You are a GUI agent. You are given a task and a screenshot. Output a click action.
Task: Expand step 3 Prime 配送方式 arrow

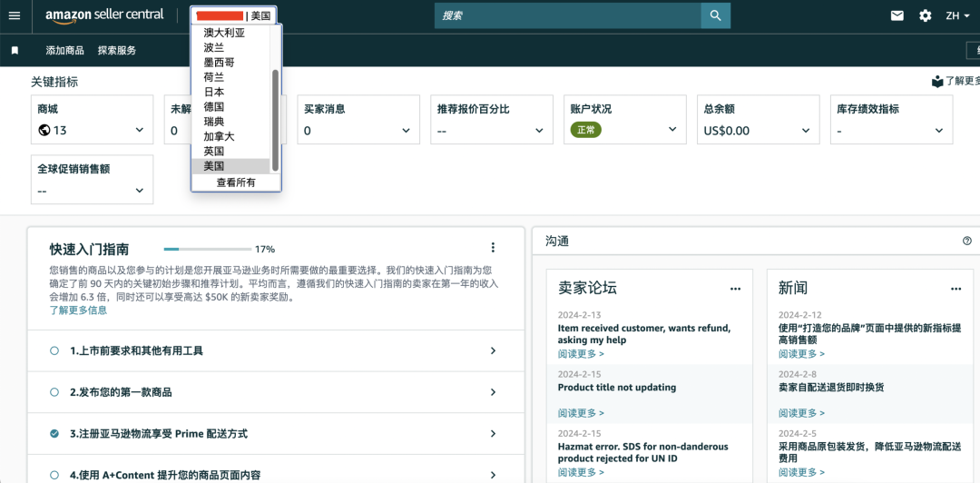point(493,434)
